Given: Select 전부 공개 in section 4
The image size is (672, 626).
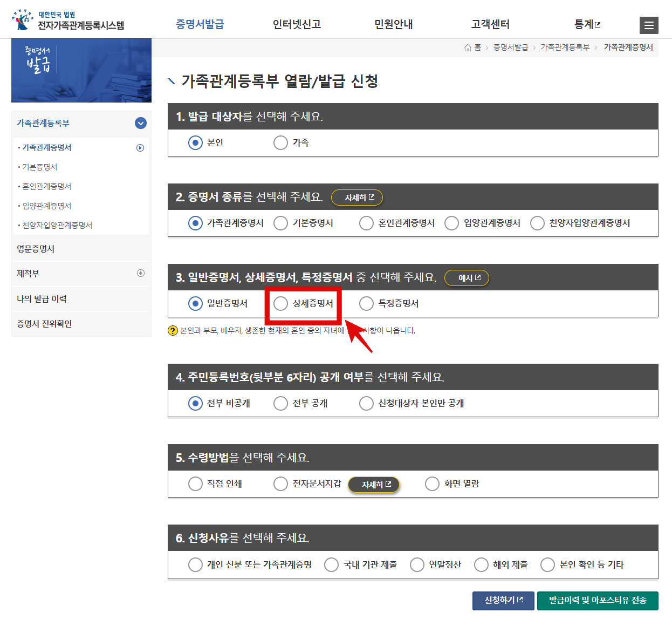Looking at the screenshot, I should click(x=280, y=403).
